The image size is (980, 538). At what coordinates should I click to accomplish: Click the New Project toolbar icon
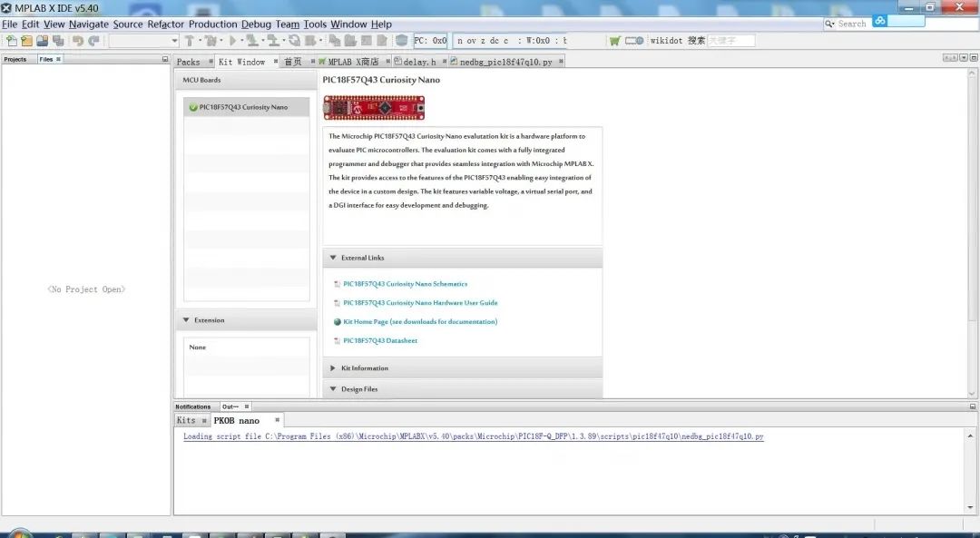[26, 41]
